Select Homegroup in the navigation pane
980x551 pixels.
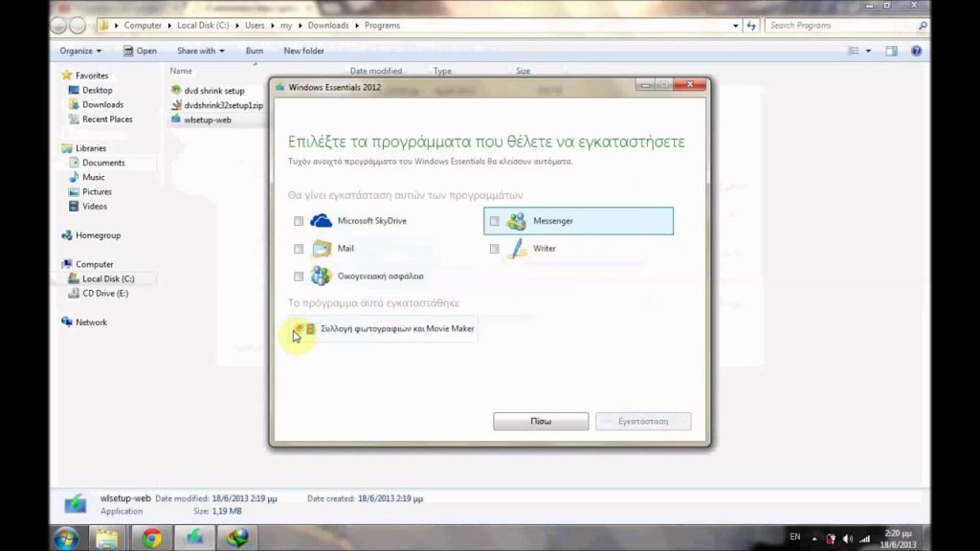98,235
